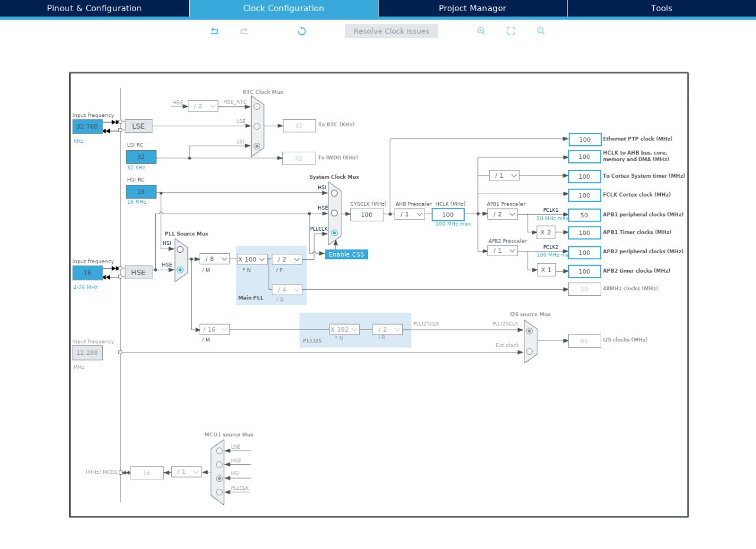Click the MCO1 output value field
756x549 pixels.
click(x=147, y=473)
